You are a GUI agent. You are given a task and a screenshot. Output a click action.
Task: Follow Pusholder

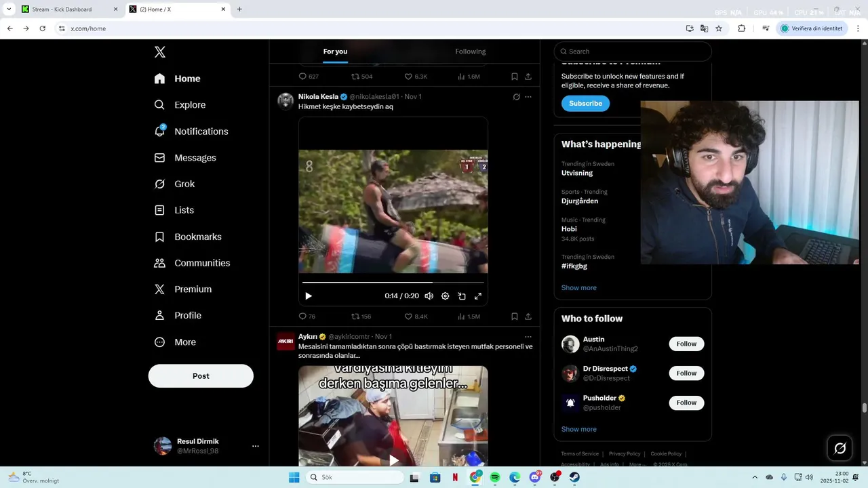pos(686,403)
